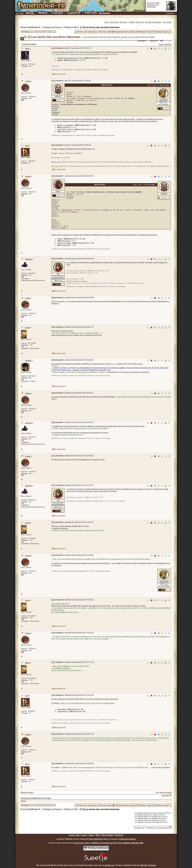Viewport: 192px width, 868px height.
Task: Open the Partager dropdown menu
Action: pos(142,41)
